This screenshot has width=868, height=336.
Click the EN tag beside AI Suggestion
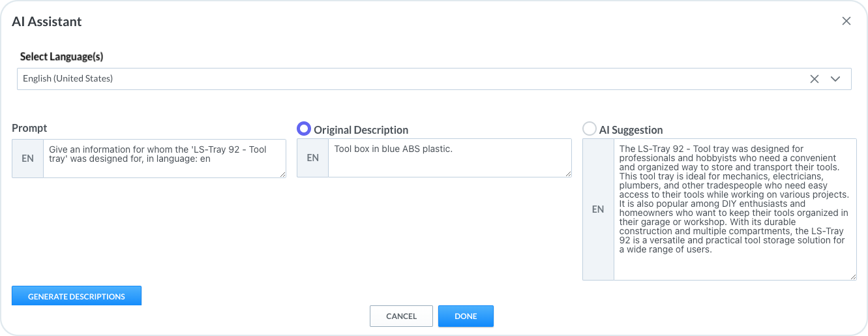click(598, 209)
